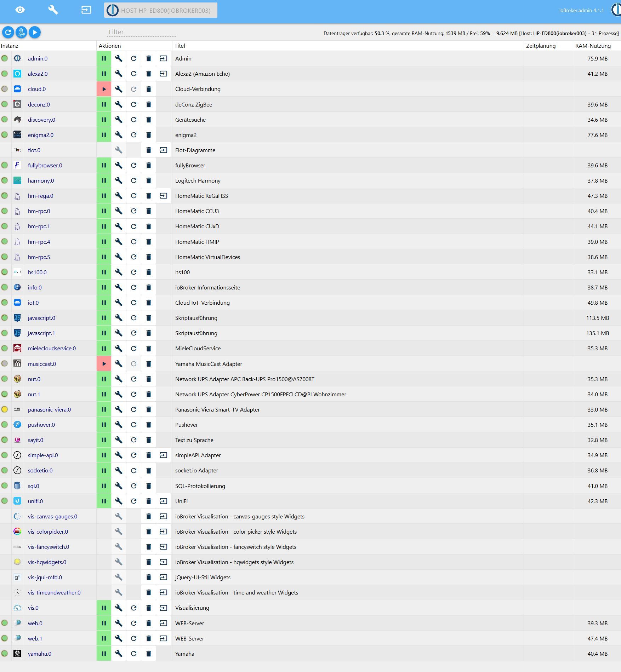Restart the harmony.0 instance

(133, 180)
